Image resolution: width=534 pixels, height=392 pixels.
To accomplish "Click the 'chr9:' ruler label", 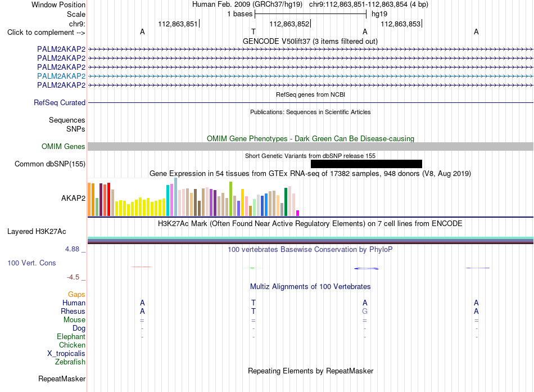I will click(77, 24).
